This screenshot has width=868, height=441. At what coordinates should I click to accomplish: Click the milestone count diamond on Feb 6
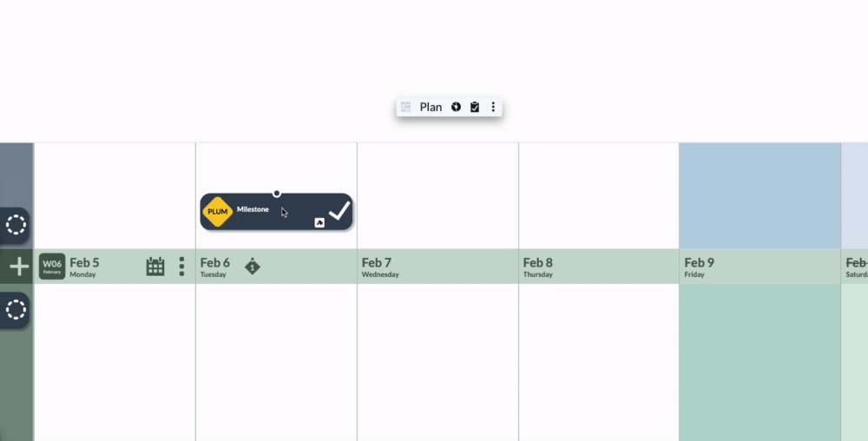(x=253, y=267)
